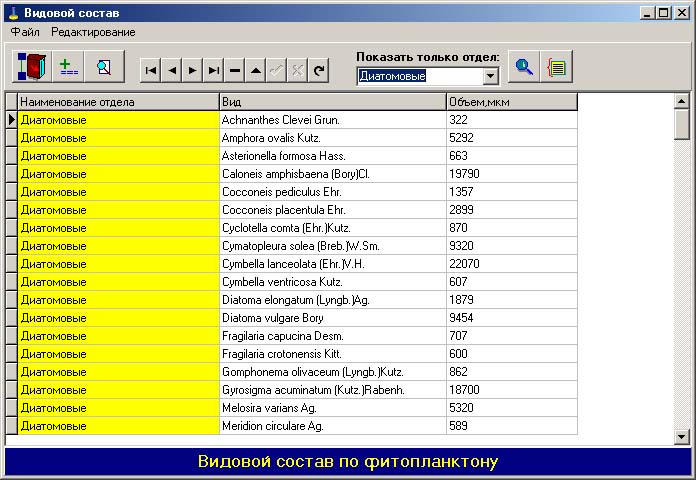Select the Diatoma elongatum (Lyngb.)Ag. cell
Image resolution: width=696 pixels, height=480 pixels.
tap(333, 300)
